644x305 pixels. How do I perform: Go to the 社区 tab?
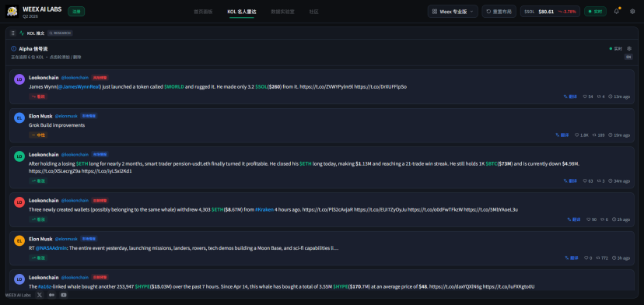pos(313,12)
